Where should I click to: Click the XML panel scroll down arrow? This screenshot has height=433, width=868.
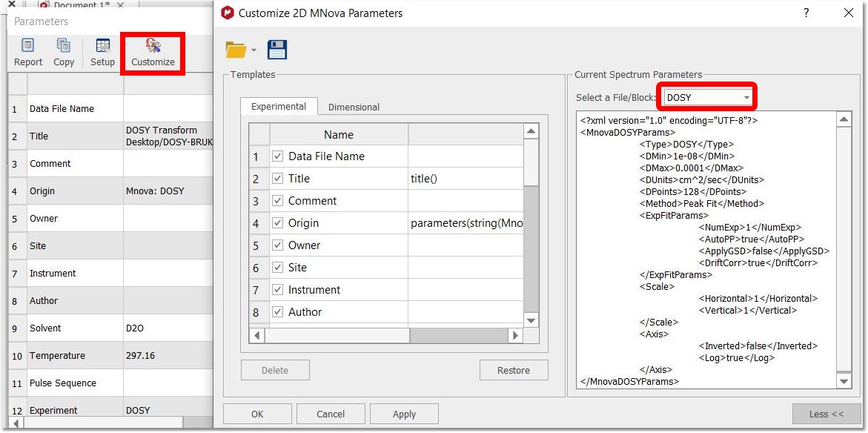843,381
